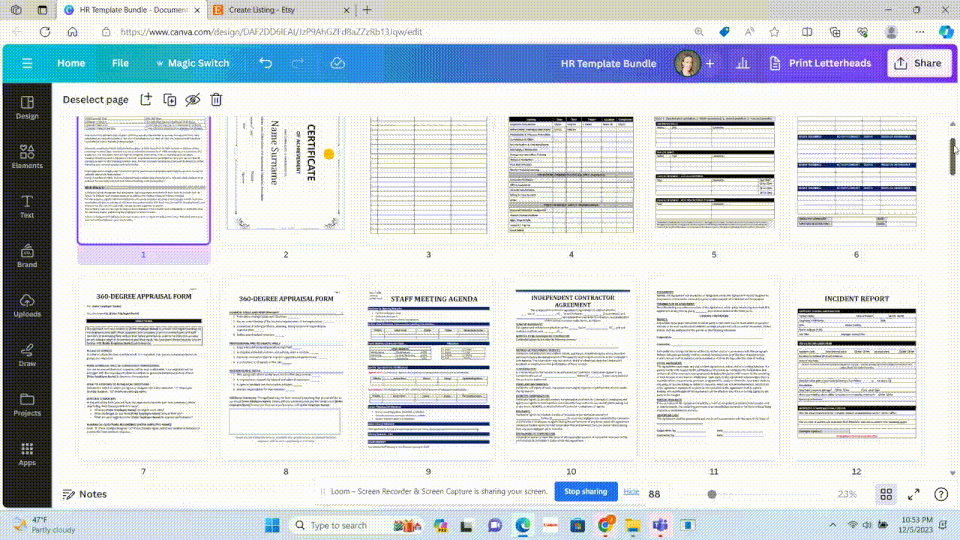Click the Stop sharing button
Screen dimensions: 960x540
point(585,492)
